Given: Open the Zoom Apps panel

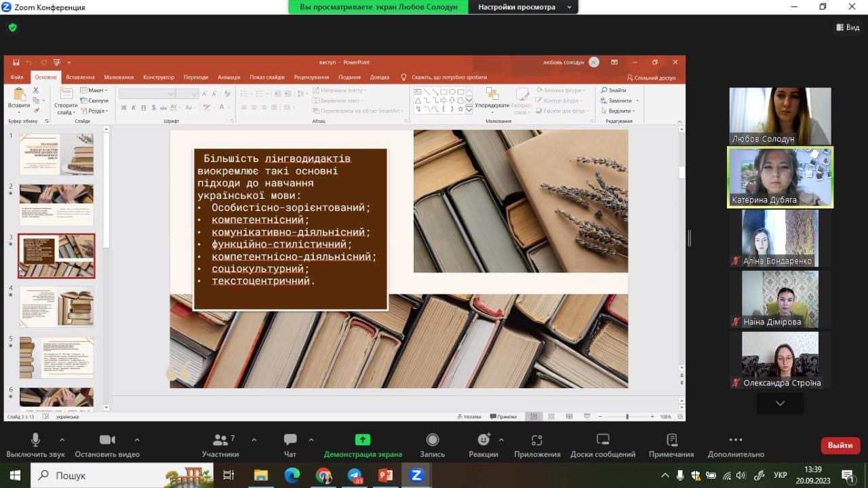Looking at the screenshot, I should pyautogui.click(x=537, y=445).
